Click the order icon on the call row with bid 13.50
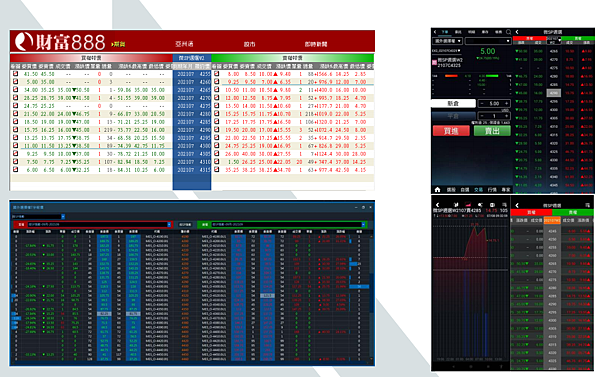This screenshot has height=377, width=600. 217,106
